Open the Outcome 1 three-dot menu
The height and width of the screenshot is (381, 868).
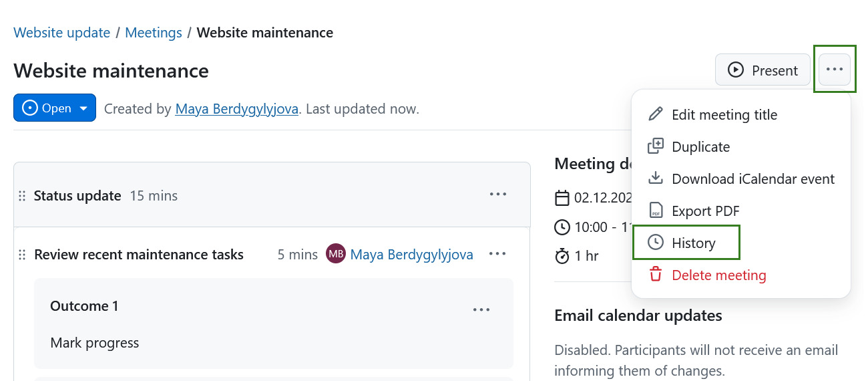(481, 309)
